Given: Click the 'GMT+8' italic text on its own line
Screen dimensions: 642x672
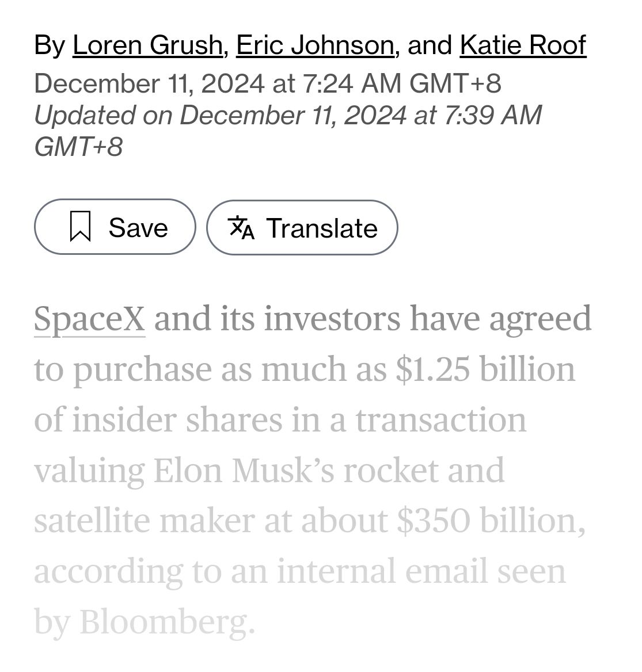Looking at the screenshot, I should click(78, 147).
